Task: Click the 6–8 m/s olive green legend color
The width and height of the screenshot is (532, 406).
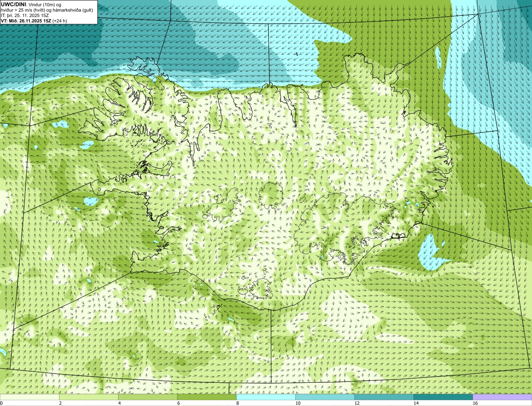Action: point(207,397)
